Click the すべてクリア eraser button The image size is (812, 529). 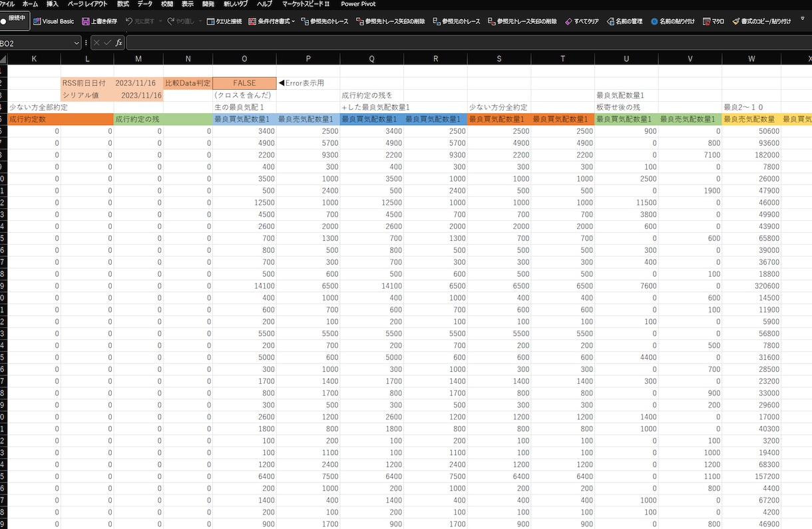point(582,21)
